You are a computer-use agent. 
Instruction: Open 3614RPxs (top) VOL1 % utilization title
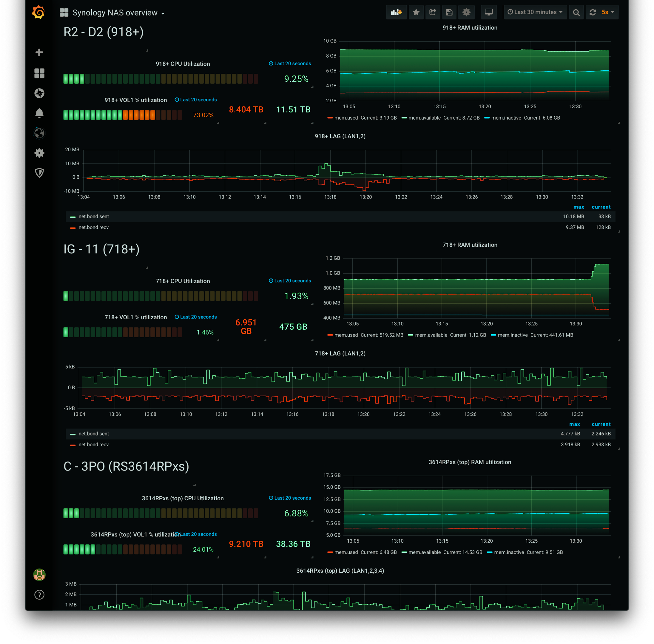click(135, 534)
